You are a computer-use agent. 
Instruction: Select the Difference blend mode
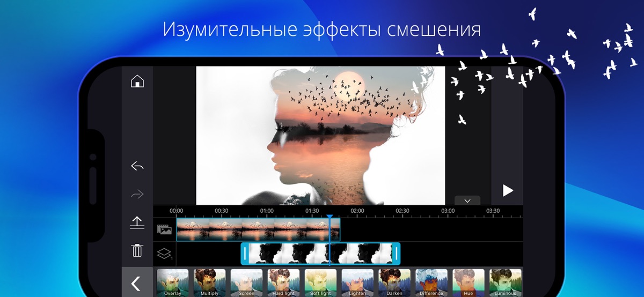coord(431,283)
